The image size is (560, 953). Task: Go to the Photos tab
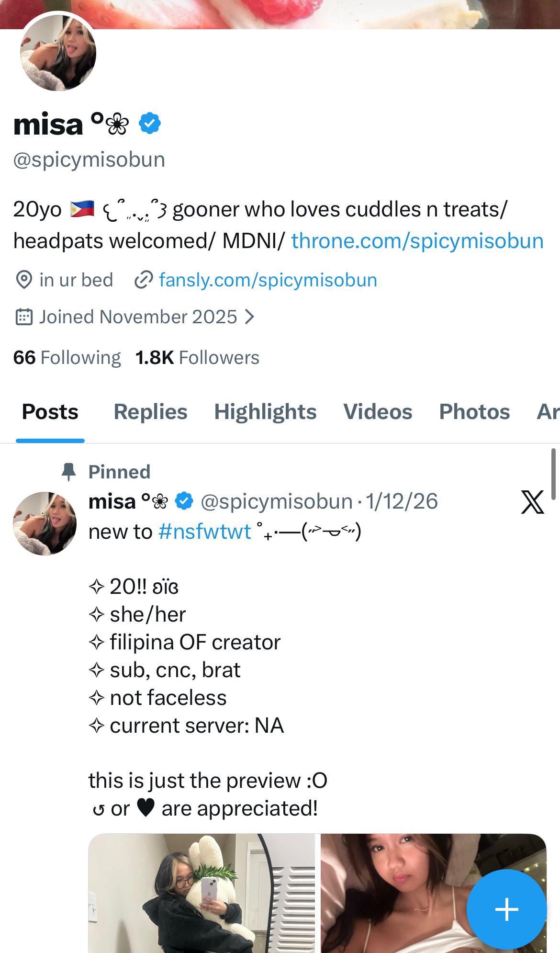coord(474,412)
